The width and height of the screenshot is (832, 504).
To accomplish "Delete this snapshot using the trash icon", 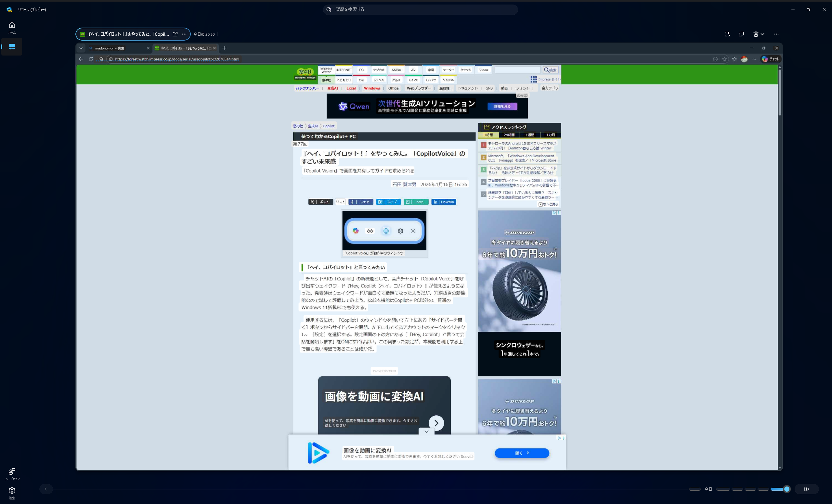I will click(756, 34).
